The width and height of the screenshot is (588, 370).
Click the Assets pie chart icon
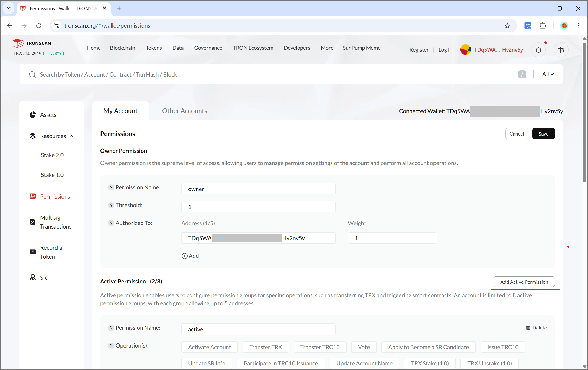(x=32, y=115)
